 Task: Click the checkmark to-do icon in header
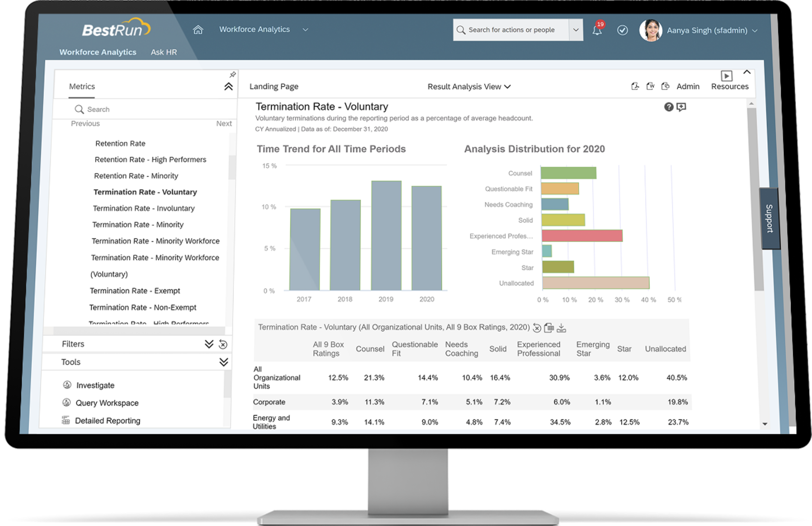622,30
